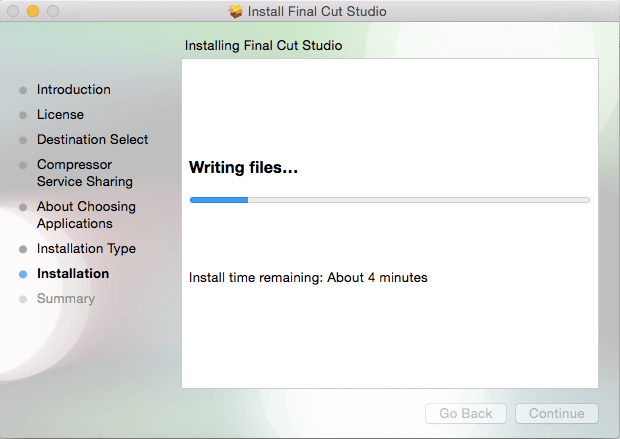Click the Summary step label
This screenshot has width=620, height=439.
click(x=66, y=299)
